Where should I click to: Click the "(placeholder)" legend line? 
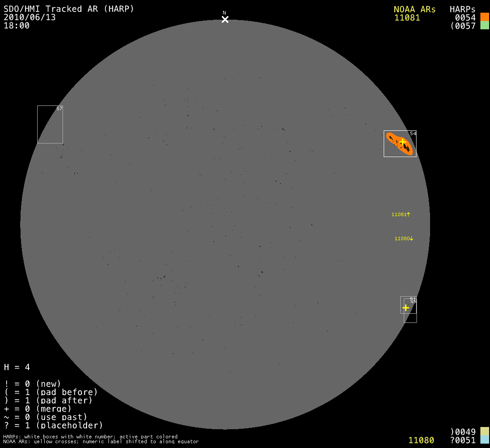coord(53,425)
